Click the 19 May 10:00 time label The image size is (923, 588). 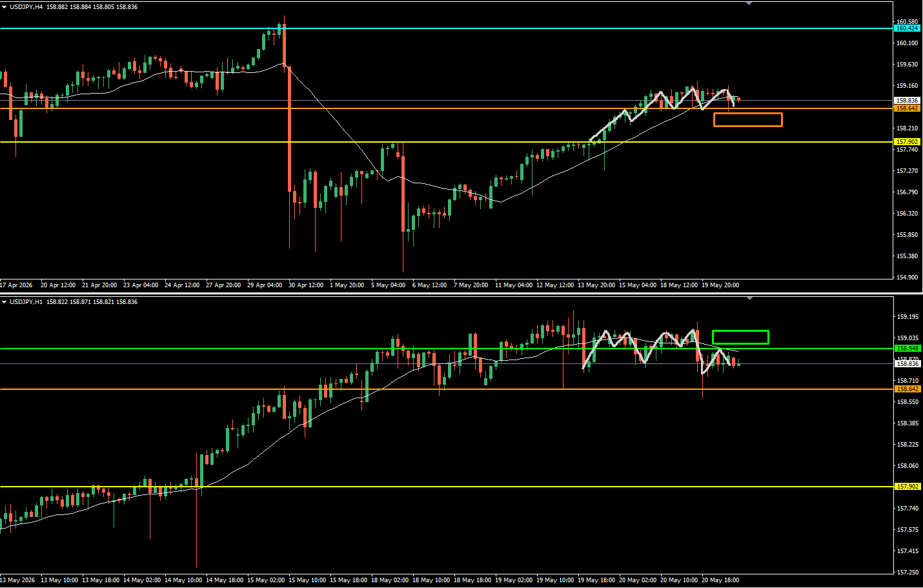point(555,580)
